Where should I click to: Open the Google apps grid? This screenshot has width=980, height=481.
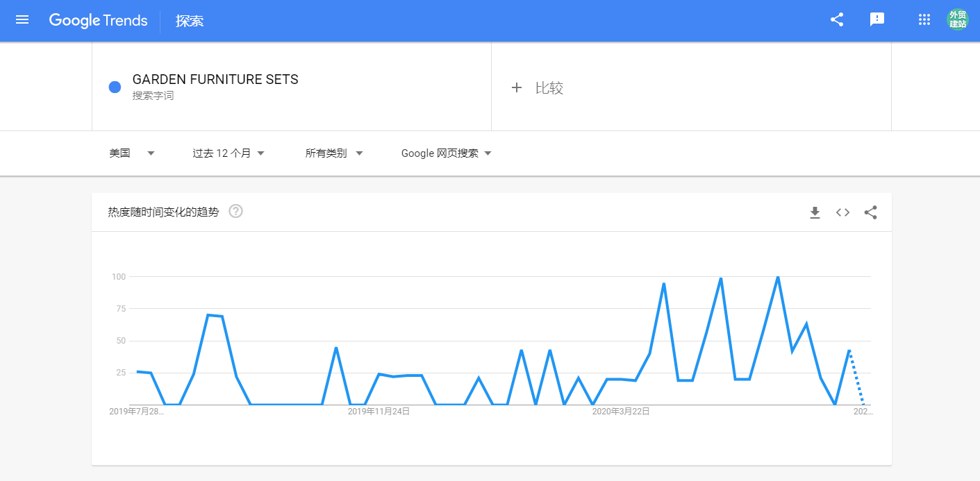pyautogui.click(x=924, y=20)
